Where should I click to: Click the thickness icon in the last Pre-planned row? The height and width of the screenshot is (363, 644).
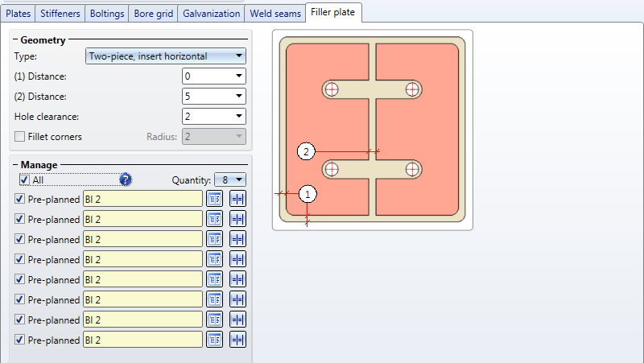point(237,340)
